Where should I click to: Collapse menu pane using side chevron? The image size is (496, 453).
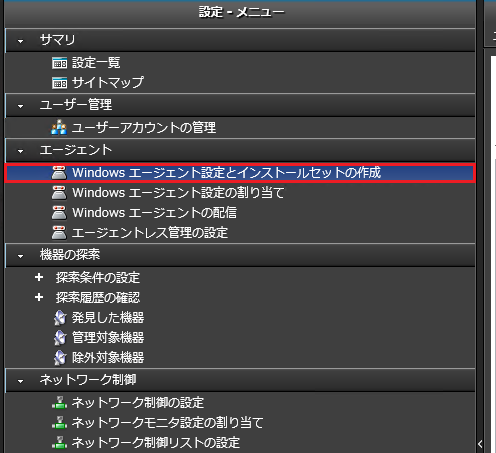pyautogui.click(x=480, y=444)
